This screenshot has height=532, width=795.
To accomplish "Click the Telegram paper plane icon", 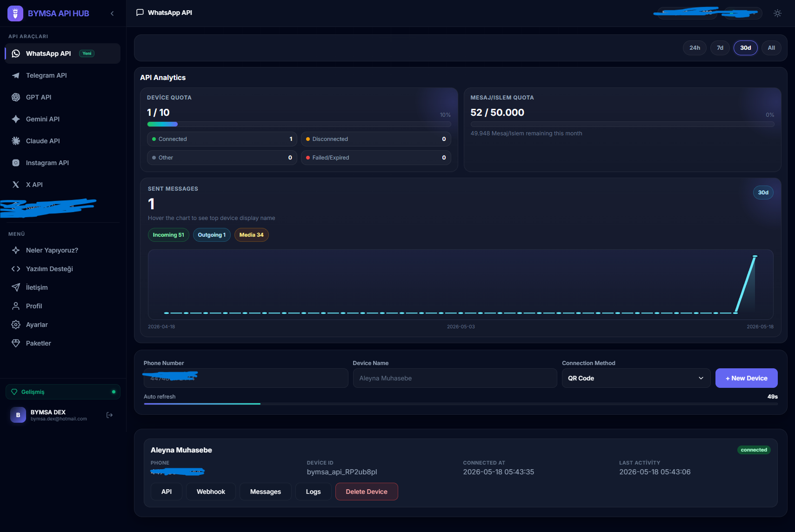I will pyautogui.click(x=16, y=75).
